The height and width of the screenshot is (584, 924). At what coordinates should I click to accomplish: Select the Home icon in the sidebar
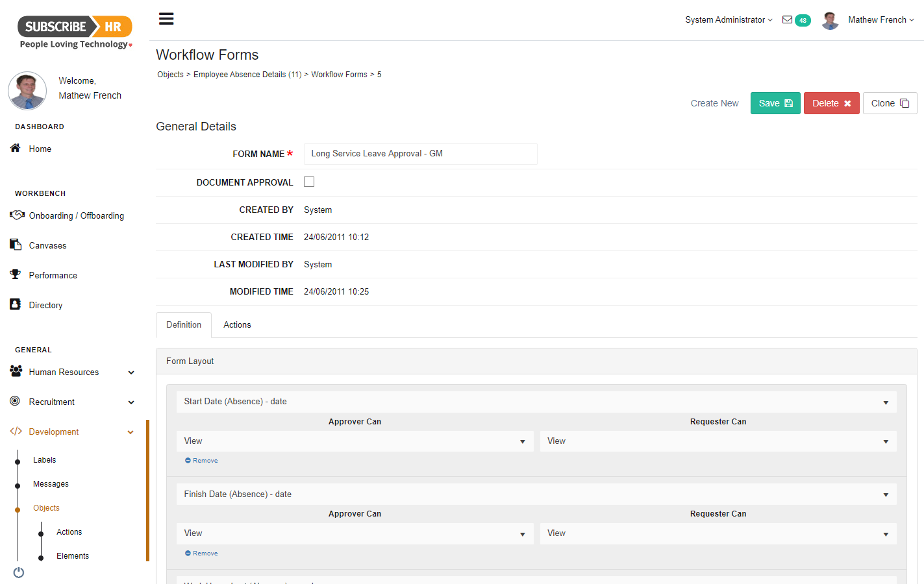[14, 148]
